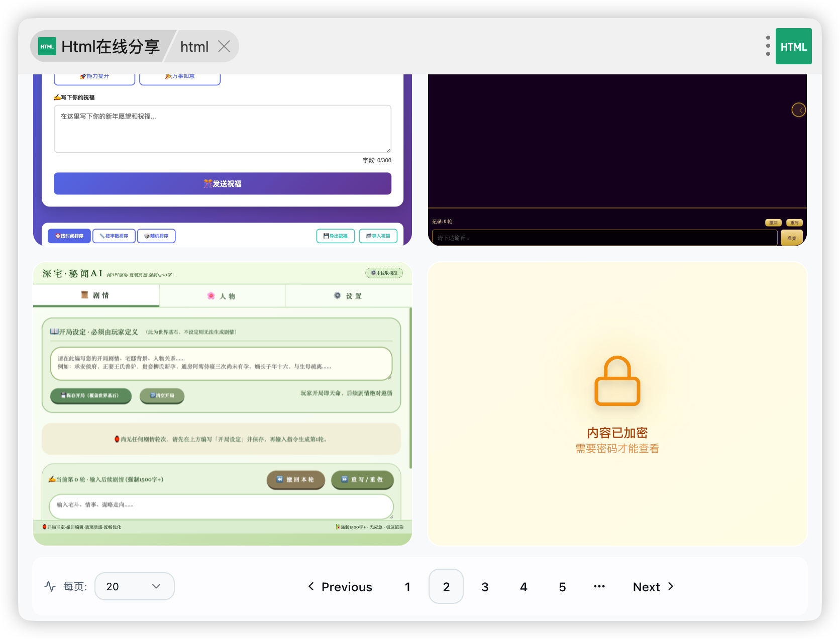840x639 pixels.
Task: Click the activity pulse icon beside 每页
Action: point(50,586)
